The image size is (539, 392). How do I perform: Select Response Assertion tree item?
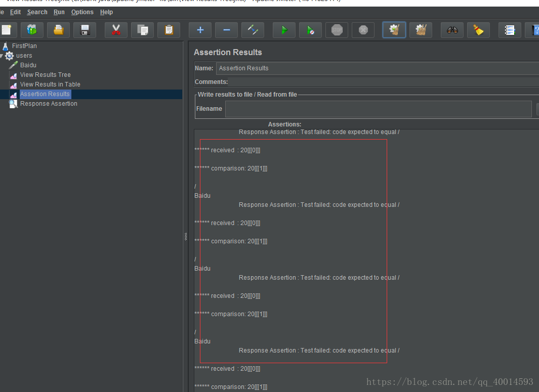[x=49, y=104]
